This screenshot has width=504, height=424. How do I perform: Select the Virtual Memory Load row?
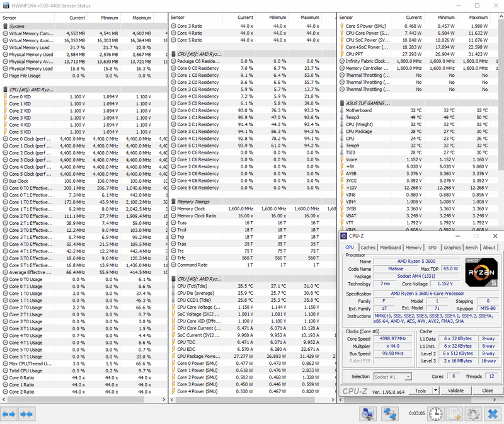[84, 47]
